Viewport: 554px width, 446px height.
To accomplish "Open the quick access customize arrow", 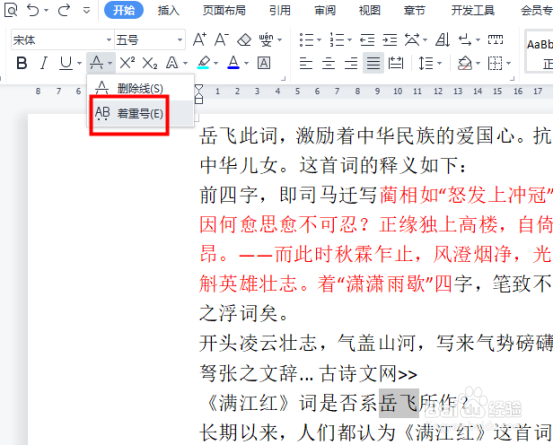I will tap(86, 11).
